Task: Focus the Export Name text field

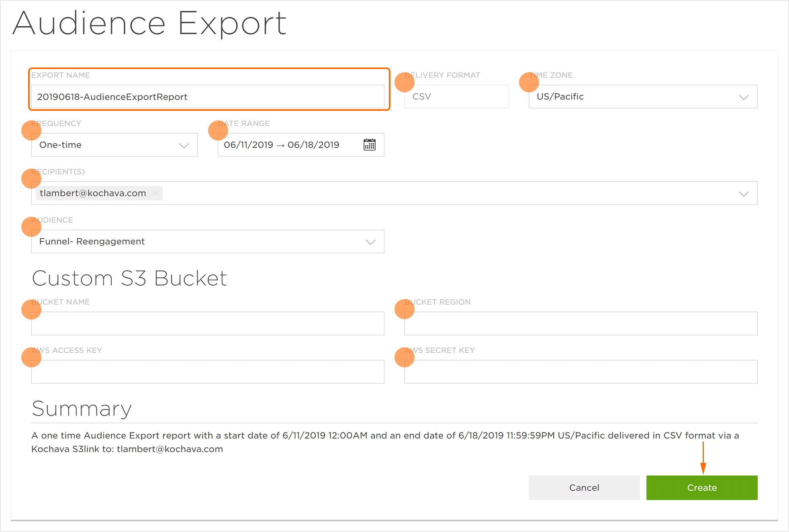Action: (x=207, y=97)
